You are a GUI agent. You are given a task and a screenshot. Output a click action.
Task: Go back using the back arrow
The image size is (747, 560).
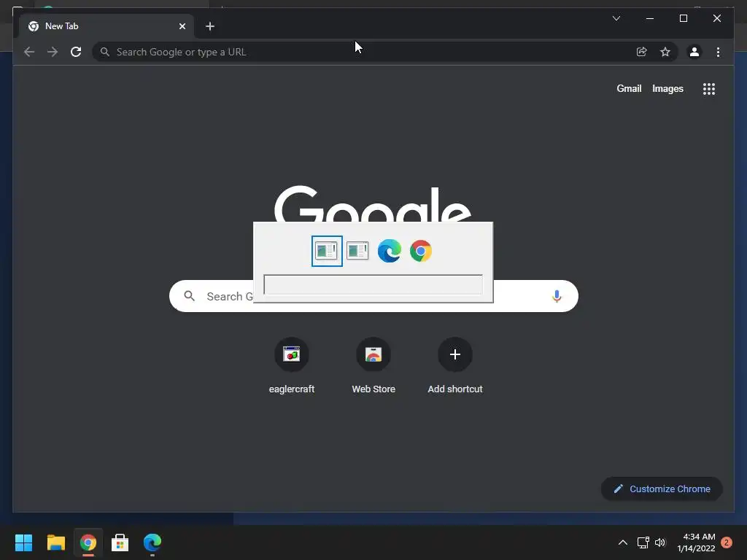tap(29, 52)
